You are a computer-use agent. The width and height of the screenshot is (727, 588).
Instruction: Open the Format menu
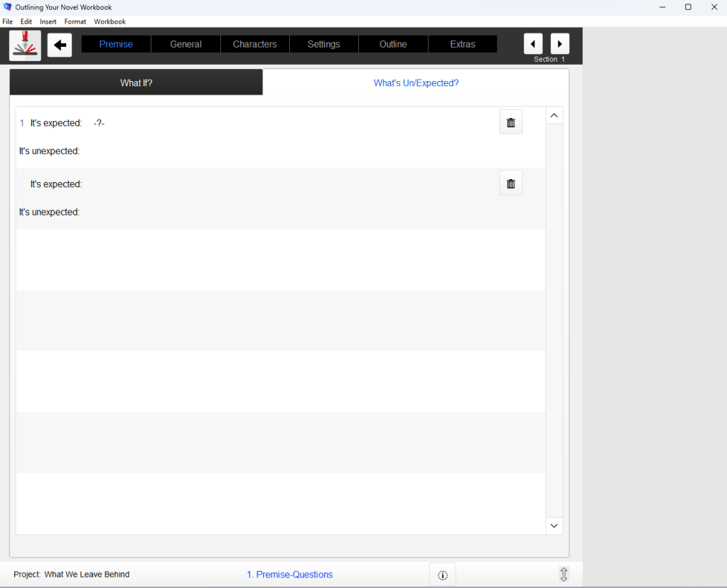[75, 22]
